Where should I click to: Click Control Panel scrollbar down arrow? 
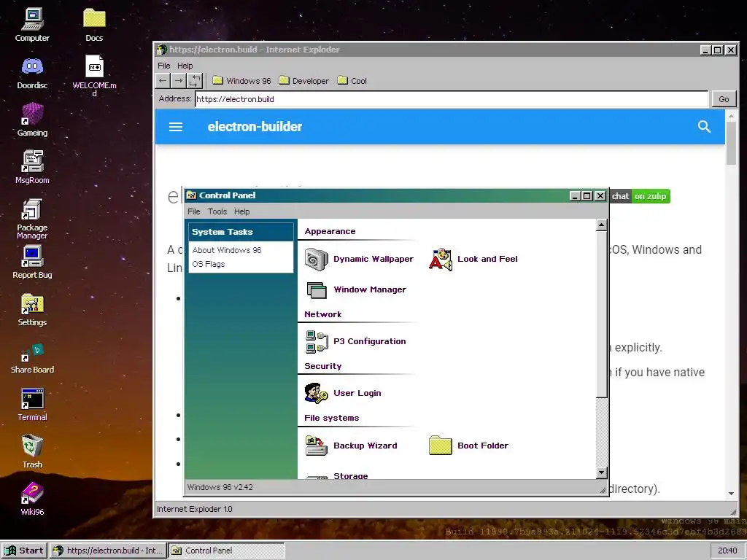pos(601,472)
